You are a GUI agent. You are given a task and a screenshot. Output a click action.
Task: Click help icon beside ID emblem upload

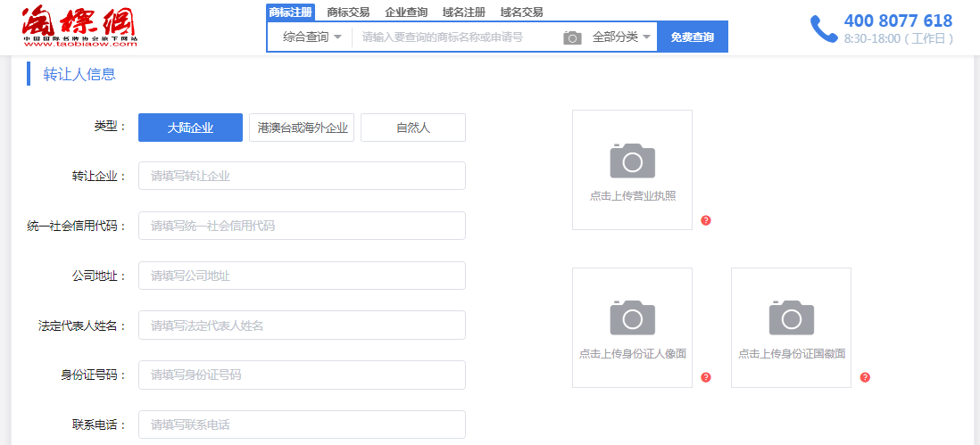865,377
